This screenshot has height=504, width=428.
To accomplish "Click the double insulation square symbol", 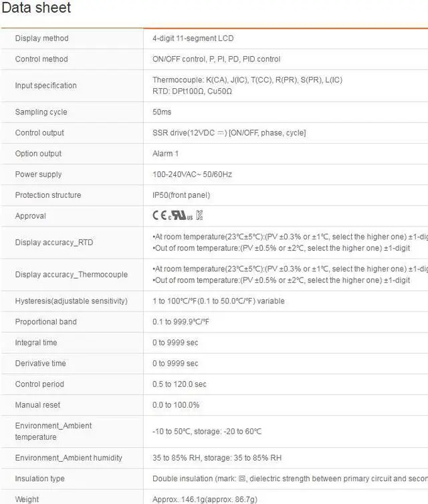I will point(242,479).
